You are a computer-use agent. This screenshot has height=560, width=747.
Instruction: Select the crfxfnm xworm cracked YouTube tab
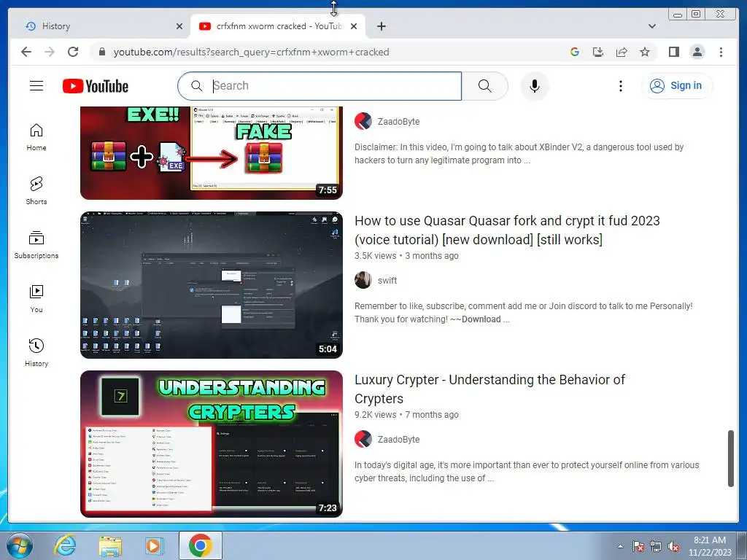[278, 26]
